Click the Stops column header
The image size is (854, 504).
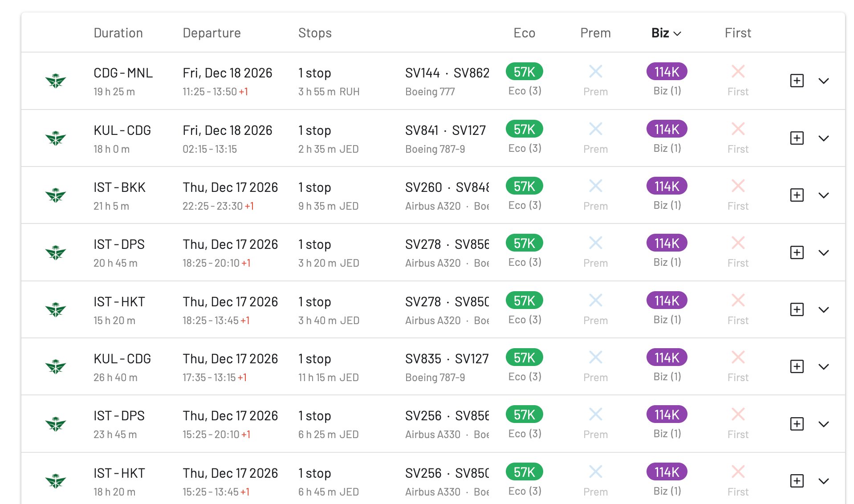(314, 33)
